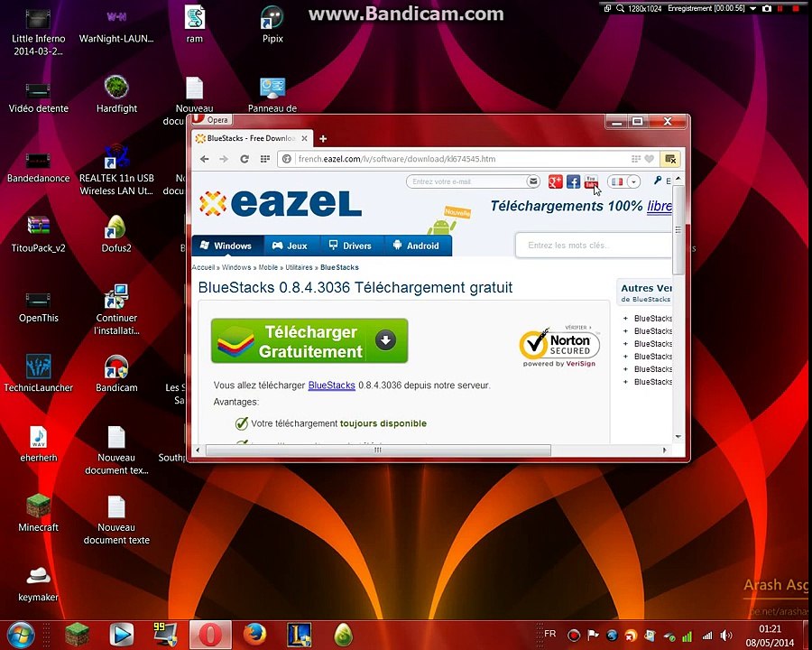
Task: Click the scroll down arrow
Action: pos(678,437)
